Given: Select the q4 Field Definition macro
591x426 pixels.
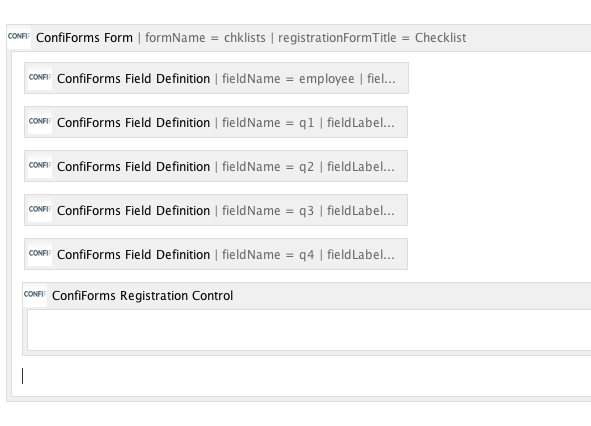Looking at the screenshot, I should tap(216, 254).
